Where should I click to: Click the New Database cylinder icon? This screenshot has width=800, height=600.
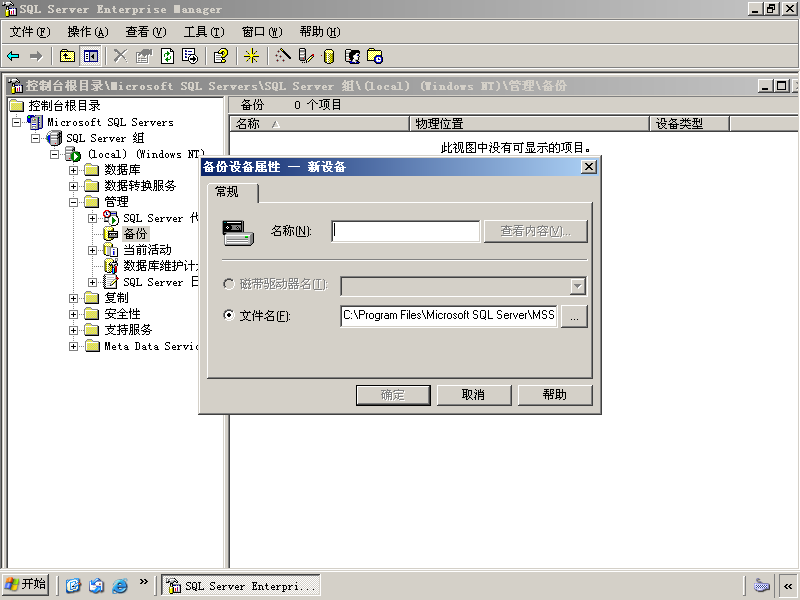[x=329, y=56]
